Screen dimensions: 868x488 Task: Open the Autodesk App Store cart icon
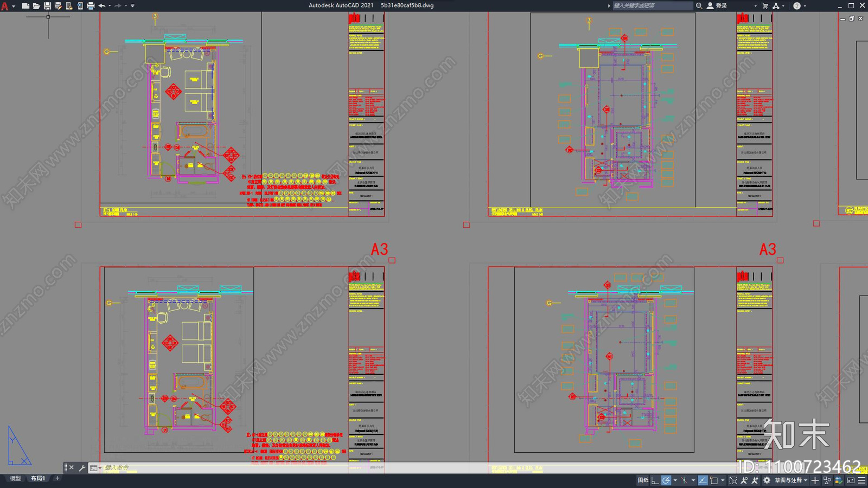click(x=765, y=6)
